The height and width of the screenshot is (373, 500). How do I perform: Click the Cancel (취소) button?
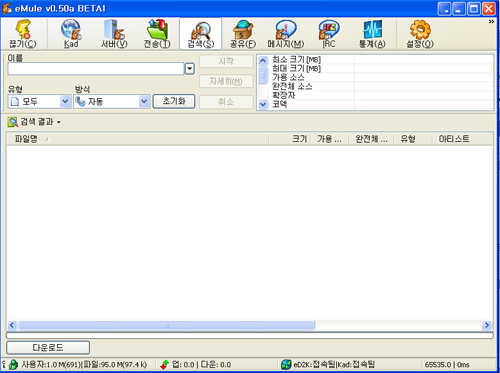coord(226,102)
